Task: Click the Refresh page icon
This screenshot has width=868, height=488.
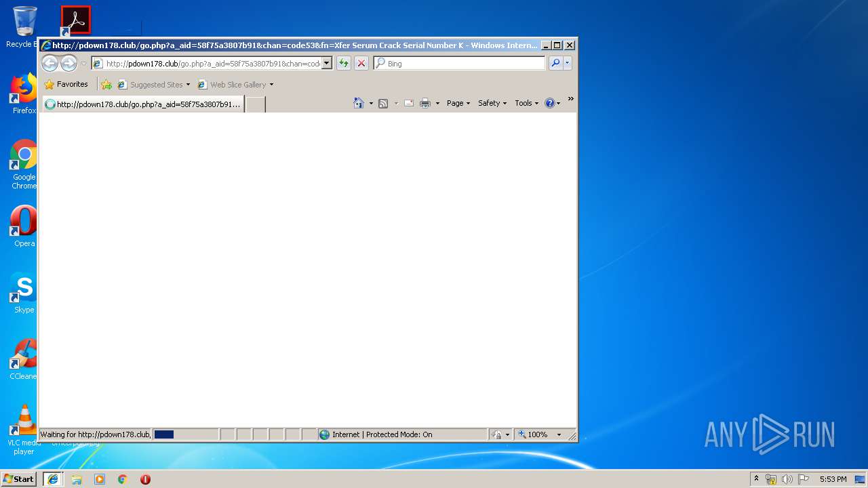Action: 344,64
